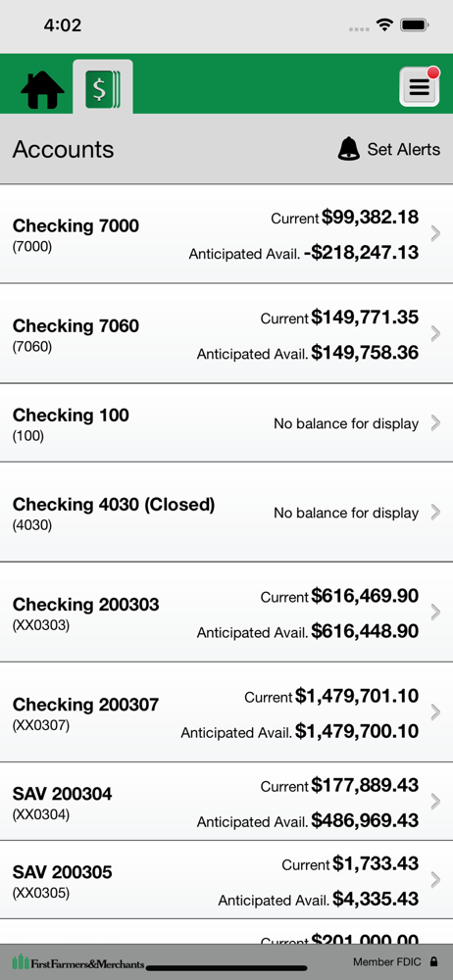This screenshot has width=453, height=980.
Task: Tap the lock icon beside Member FDIC
Action: (x=434, y=962)
